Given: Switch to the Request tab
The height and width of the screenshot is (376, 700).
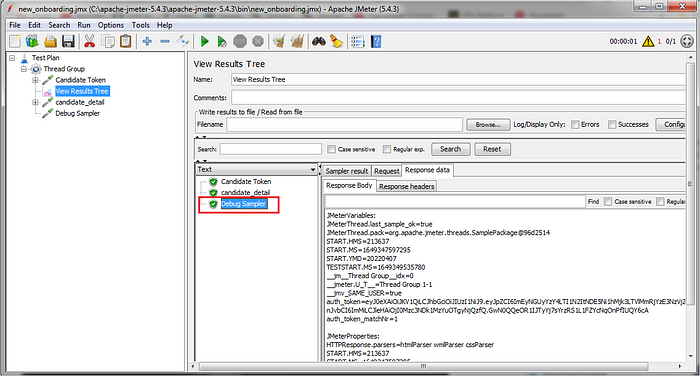Looking at the screenshot, I should 386,171.
